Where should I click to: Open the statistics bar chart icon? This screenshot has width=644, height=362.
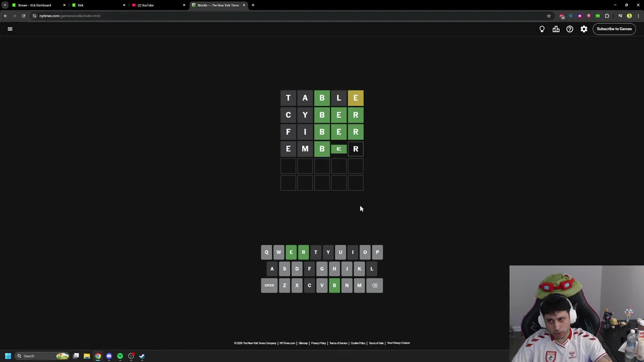(556, 29)
